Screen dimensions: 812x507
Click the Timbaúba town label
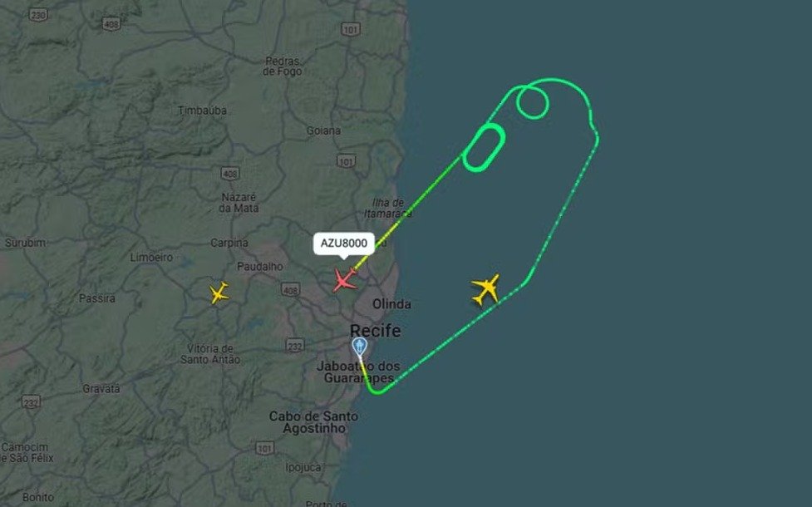(x=203, y=111)
